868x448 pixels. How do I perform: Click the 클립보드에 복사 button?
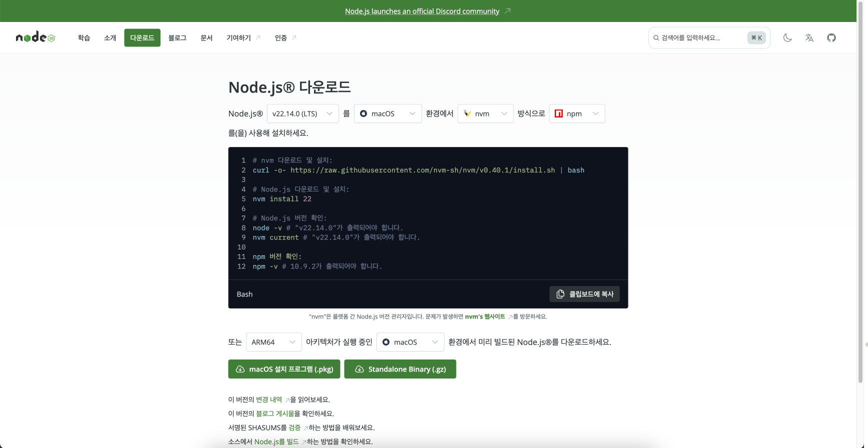tap(584, 294)
